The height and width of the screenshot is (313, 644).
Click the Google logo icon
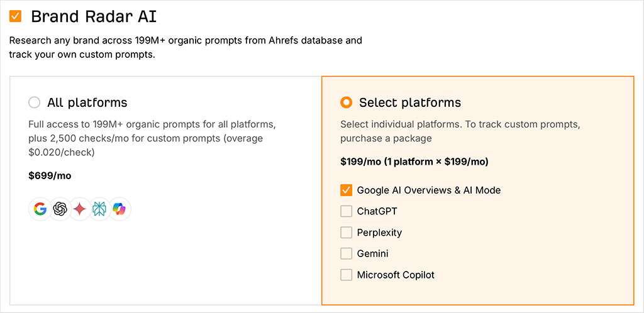tap(40, 209)
